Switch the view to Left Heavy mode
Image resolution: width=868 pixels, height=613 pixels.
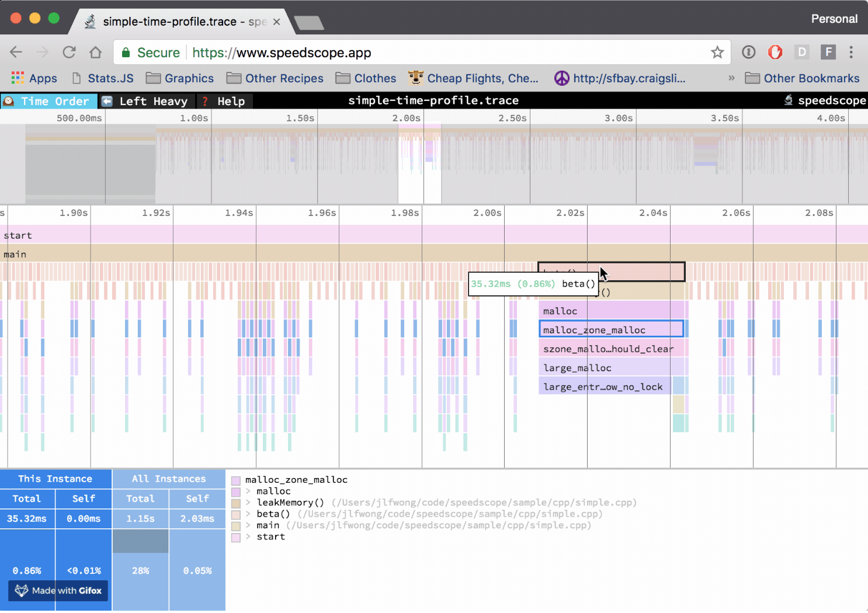153,100
